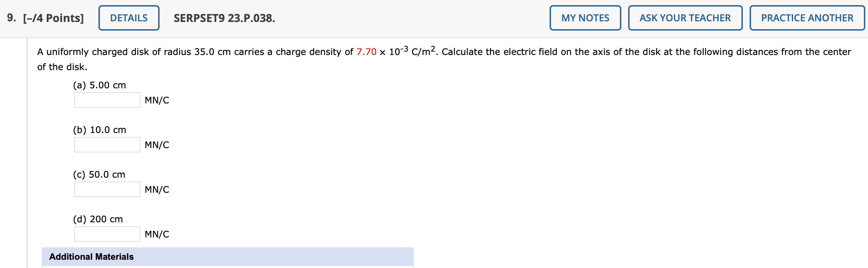Viewport: 868px width, 268px height.
Task: Click the part (b) 10.0 cm label
Action: pos(99,130)
